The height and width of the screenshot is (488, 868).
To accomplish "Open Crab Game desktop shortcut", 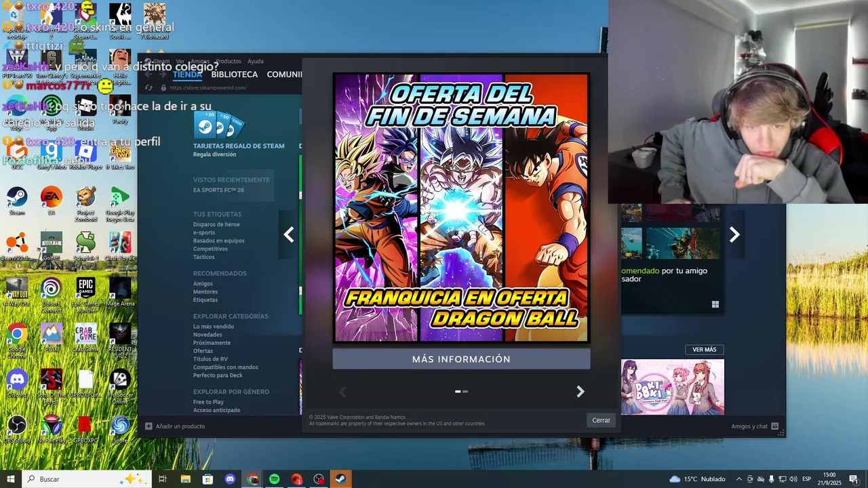I will [85, 338].
